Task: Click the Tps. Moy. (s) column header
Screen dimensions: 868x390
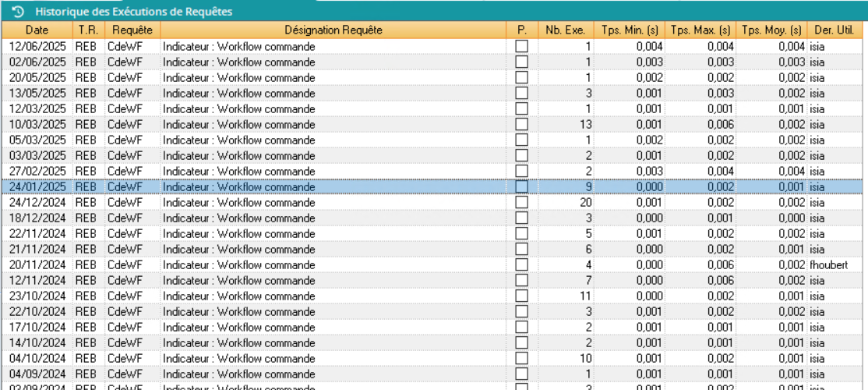Action: tap(771, 30)
